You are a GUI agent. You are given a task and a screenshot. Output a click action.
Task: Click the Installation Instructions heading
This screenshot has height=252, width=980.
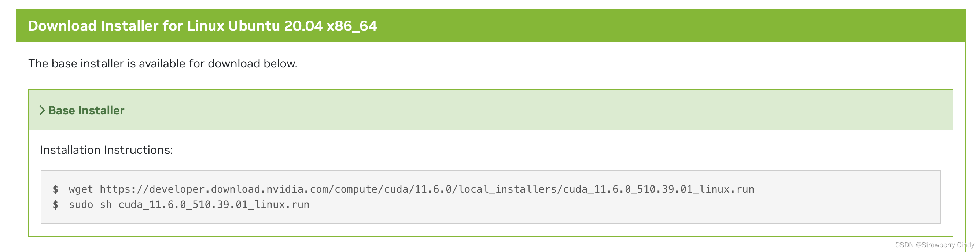pyautogui.click(x=107, y=150)
